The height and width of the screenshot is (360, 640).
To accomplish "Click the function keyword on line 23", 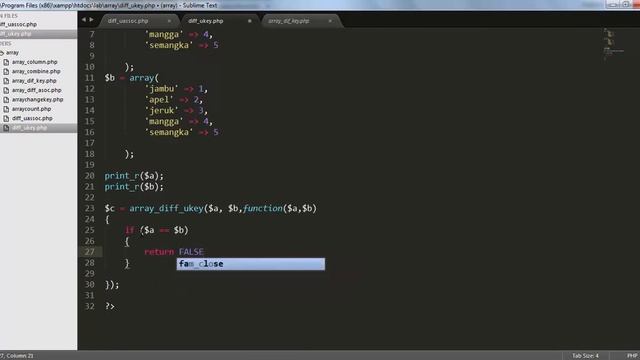I will [x=262, y=209].
